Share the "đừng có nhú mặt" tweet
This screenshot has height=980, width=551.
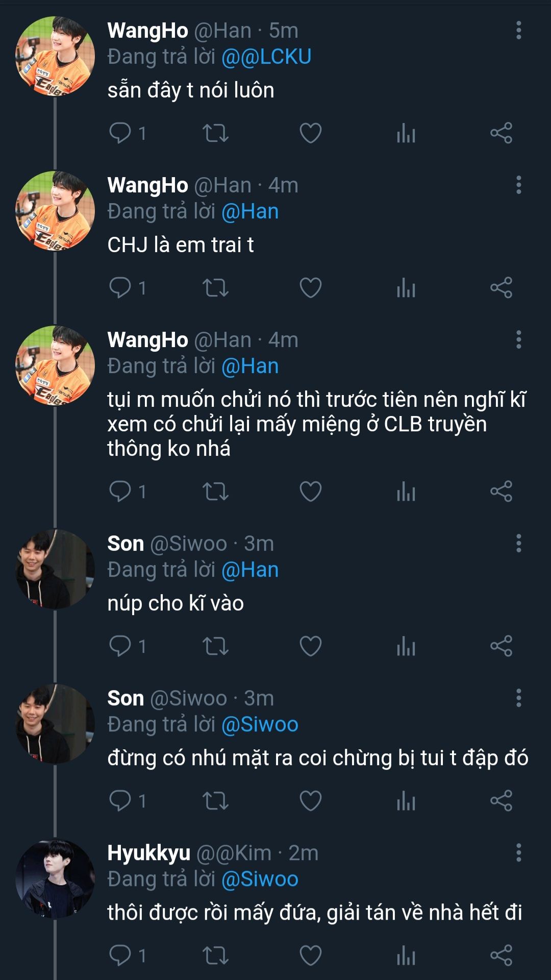501,801
